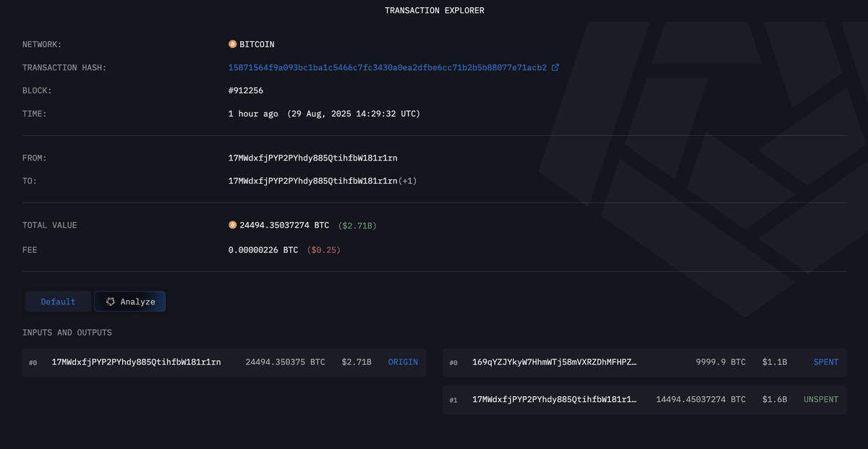This screenshot has width=868, height=449.
Task: Select the ORIGIN label on input #0
Action: pyautogui.click(x=403, y=362)
